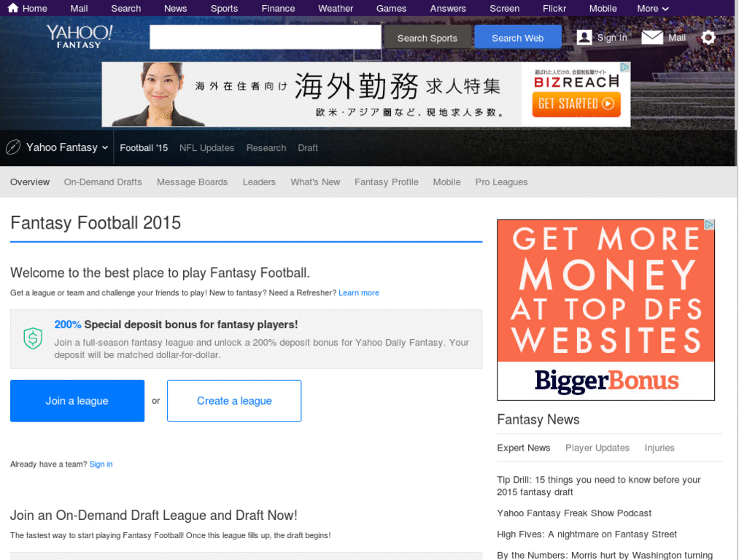Select Research tab
Viewport: 747px width, 560px height.
point(266,147)
